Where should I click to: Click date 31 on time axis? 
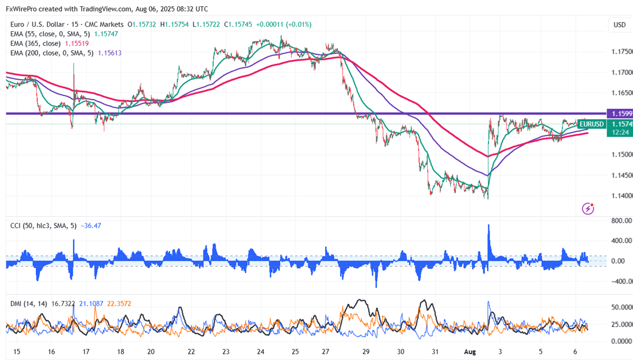(x=435, y=352)
